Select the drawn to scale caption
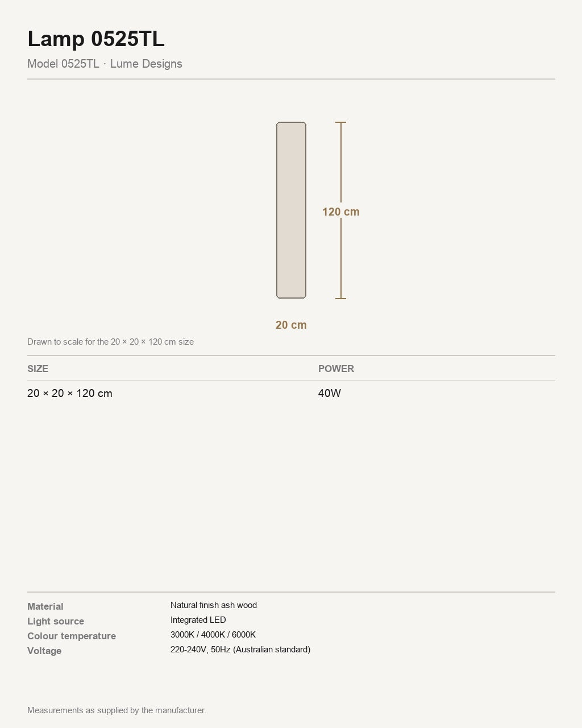582x728 pixels. (110, 342)
